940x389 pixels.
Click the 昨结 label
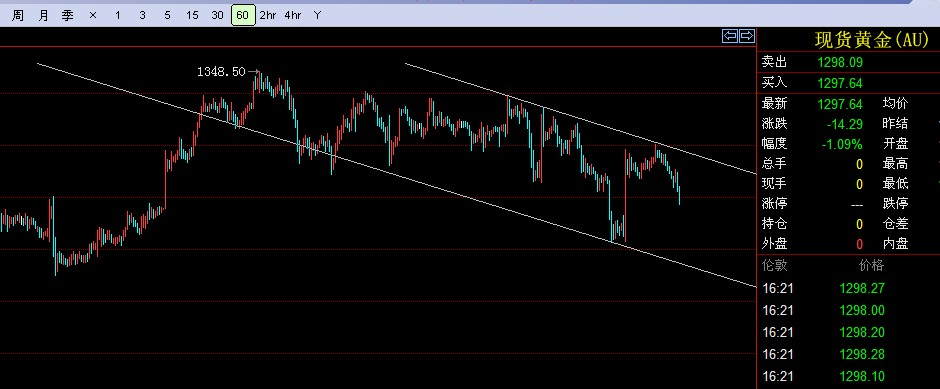(x=896, y=123)
